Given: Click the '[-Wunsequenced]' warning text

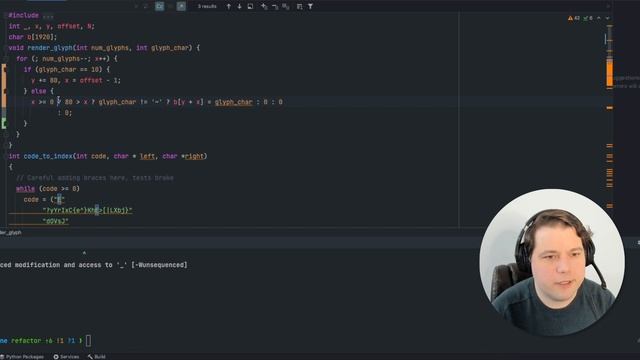Looking at the screenshot, I should [x=159, y=265].
